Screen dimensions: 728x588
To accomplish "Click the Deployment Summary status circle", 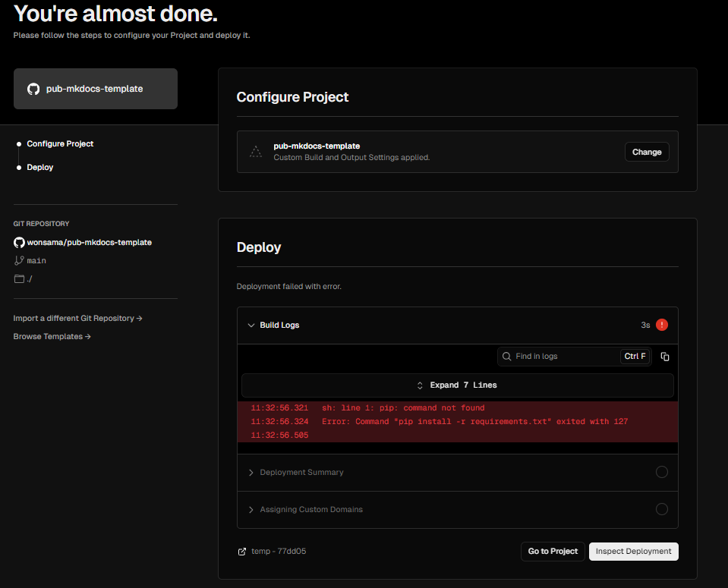I will pyautogui.click(x=662, y=472).
